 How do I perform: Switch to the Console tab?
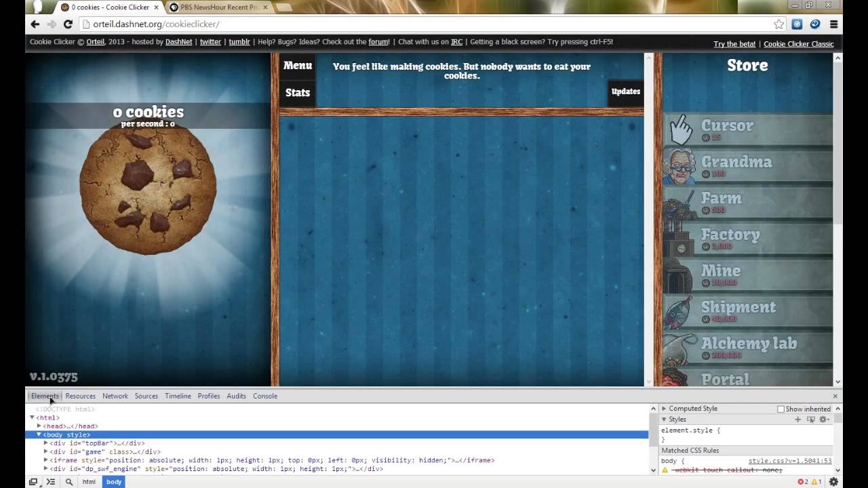[x=265, y=396]
